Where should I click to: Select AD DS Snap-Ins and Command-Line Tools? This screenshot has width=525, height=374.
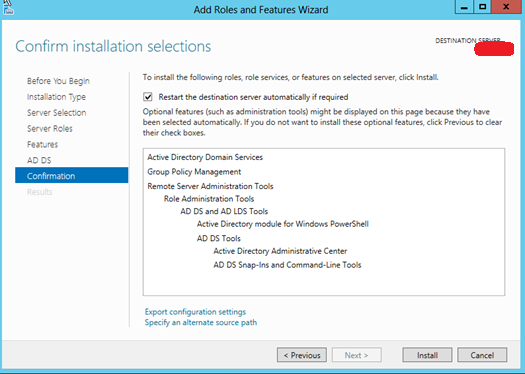click(287, 265)
